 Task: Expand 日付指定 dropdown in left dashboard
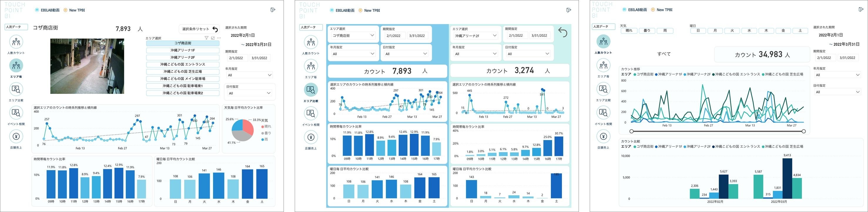tap(250, 93)
